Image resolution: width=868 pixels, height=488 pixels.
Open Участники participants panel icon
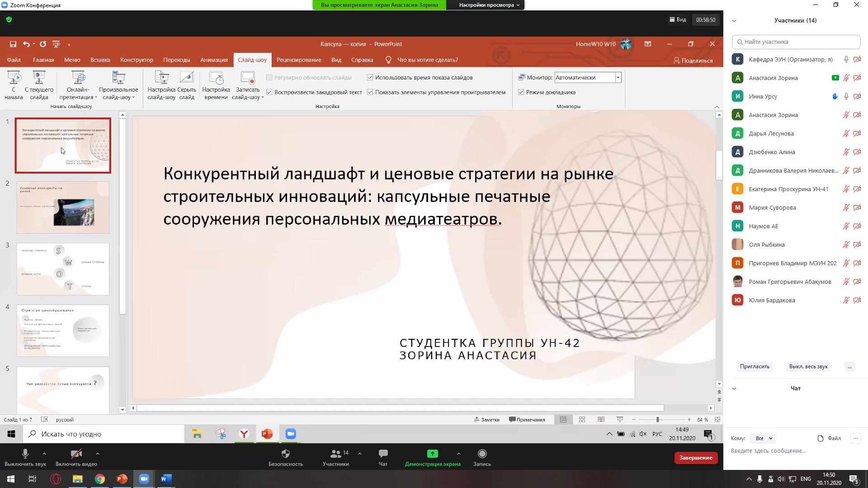coord(335,453)
